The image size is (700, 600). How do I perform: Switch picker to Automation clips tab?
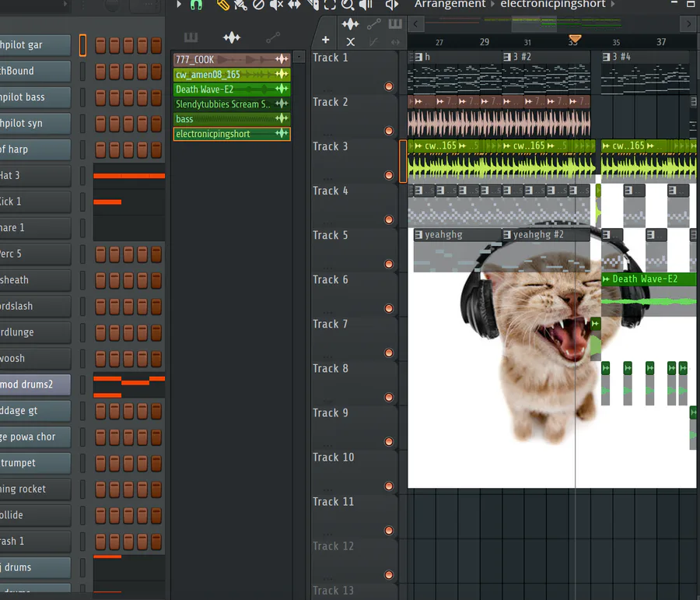(273, 37)
